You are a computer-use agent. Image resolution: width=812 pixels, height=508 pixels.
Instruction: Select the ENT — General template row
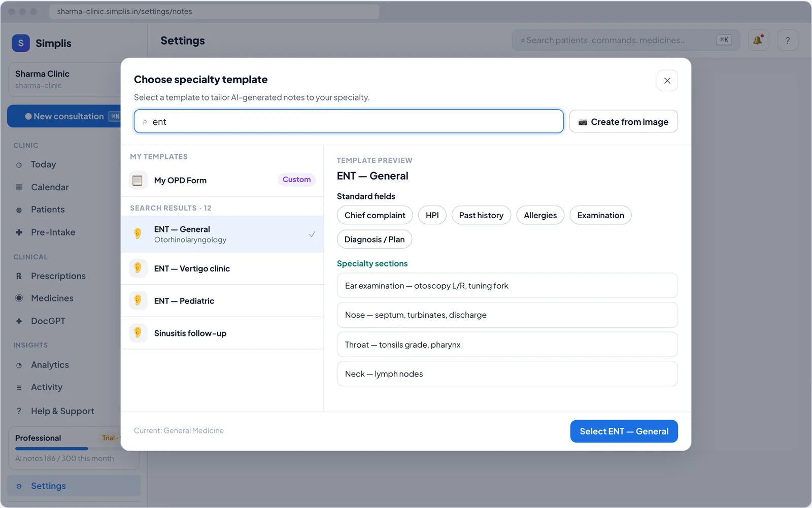222,234
